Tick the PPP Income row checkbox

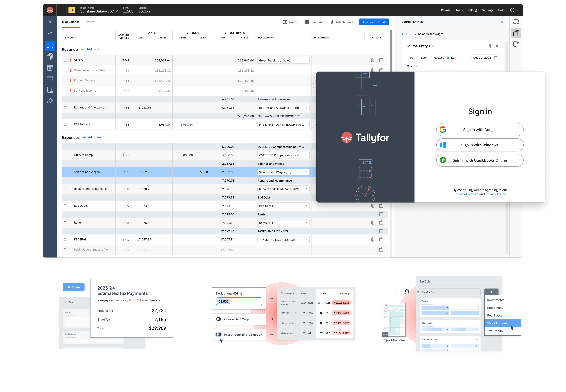[65, 124]
